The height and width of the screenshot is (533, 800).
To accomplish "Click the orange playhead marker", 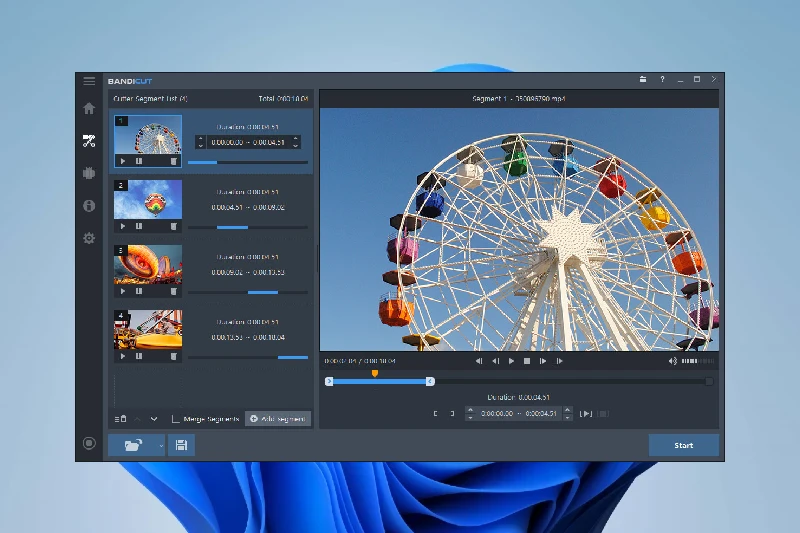I will pyautogui.click(x=375, y=374).
